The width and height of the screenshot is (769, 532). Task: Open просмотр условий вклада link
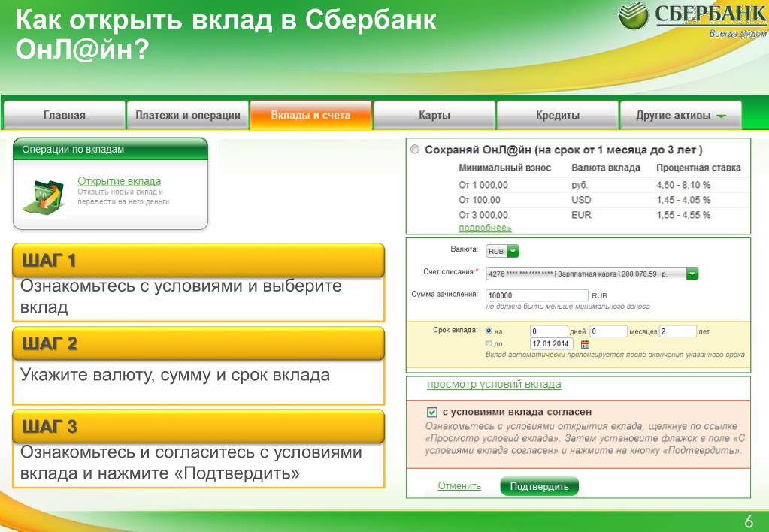coord(494,384)
